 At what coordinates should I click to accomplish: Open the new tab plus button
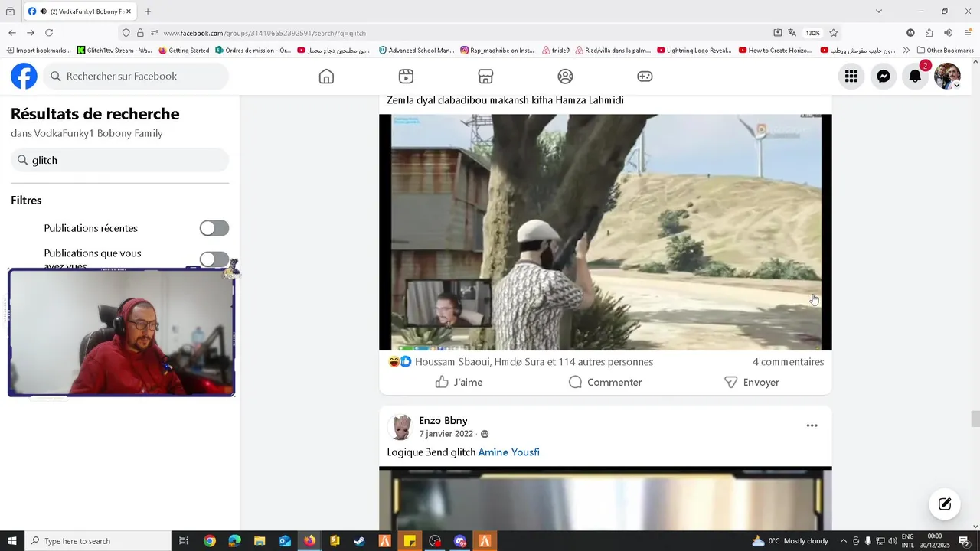click(x=148, y=11)
